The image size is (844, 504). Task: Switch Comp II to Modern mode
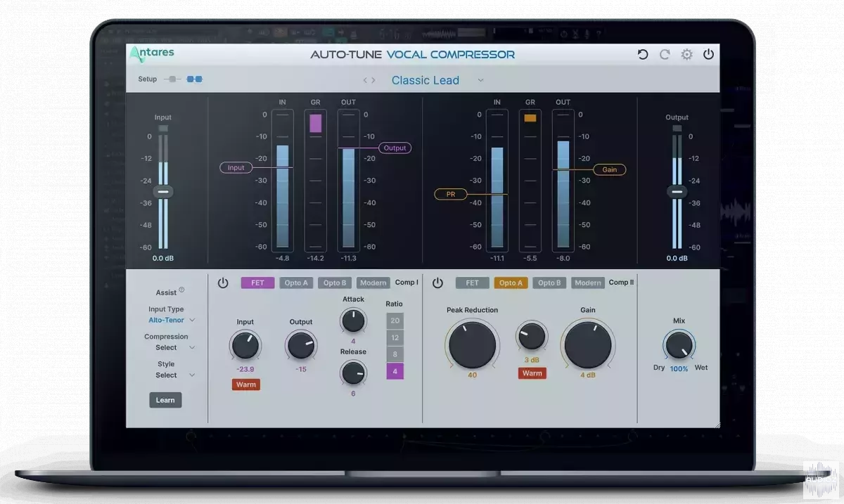tap(587, 283)
